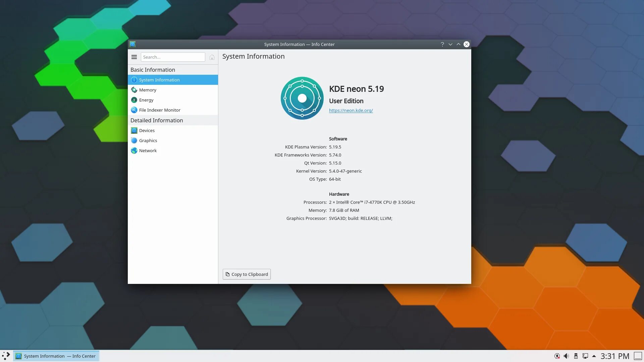Click the KDE Frameworks Version value 5.74.0
This screenshot has height=362, width=644.
pyautogui.click(x=335, y=155)
